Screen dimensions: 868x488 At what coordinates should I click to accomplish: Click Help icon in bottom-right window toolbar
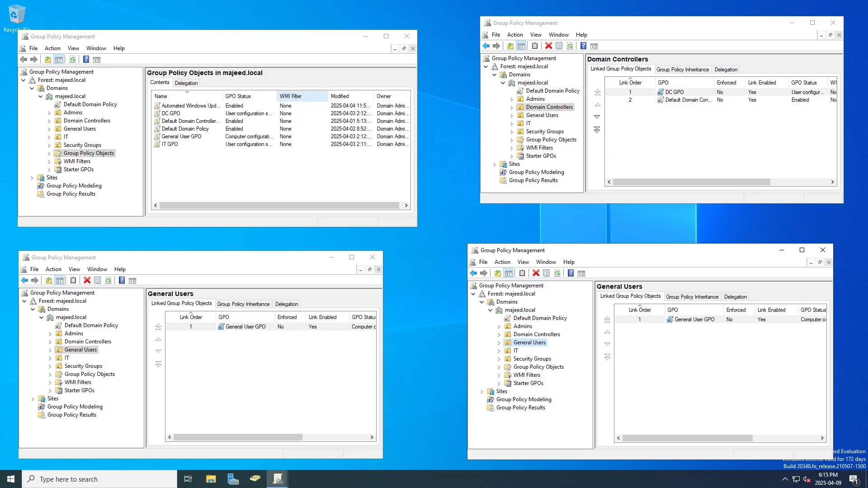571,273
